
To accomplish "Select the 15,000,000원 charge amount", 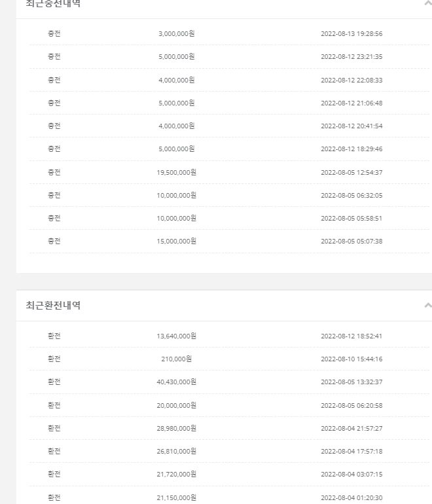I will coord(177,241).
